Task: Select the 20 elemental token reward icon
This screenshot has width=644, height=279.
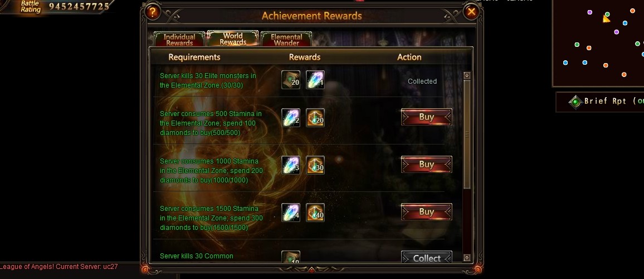Action: click(x=315, y=118)
